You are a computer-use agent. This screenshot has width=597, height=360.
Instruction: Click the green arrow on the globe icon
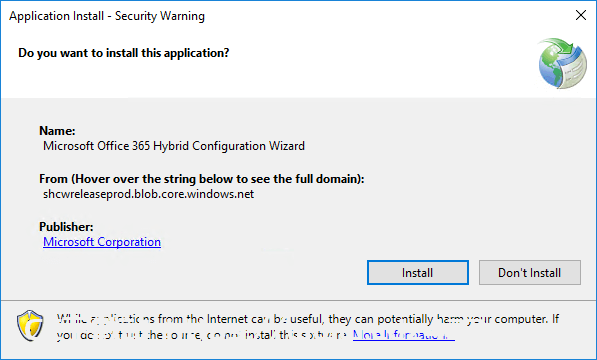pyautogui.click(x=558, y=46)
